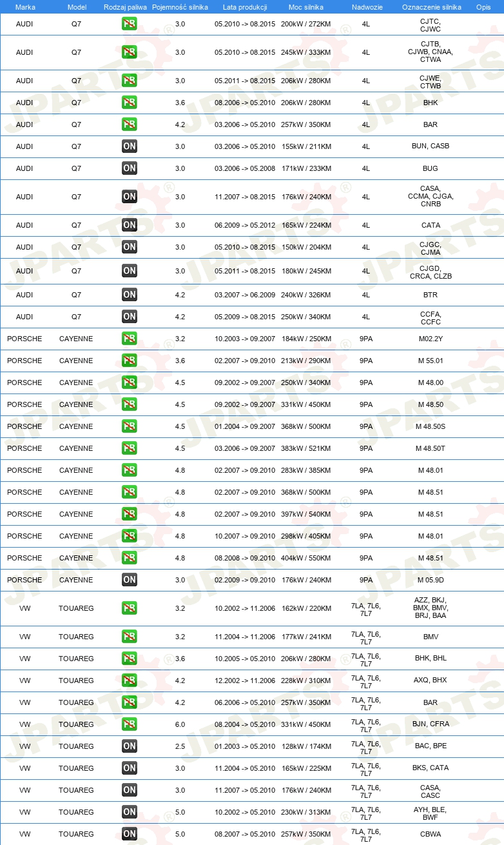Click the '10.2003 -> 09.2007' production years cell
The height and width of the screenshot is (845, 504).
tap(245, 339)
